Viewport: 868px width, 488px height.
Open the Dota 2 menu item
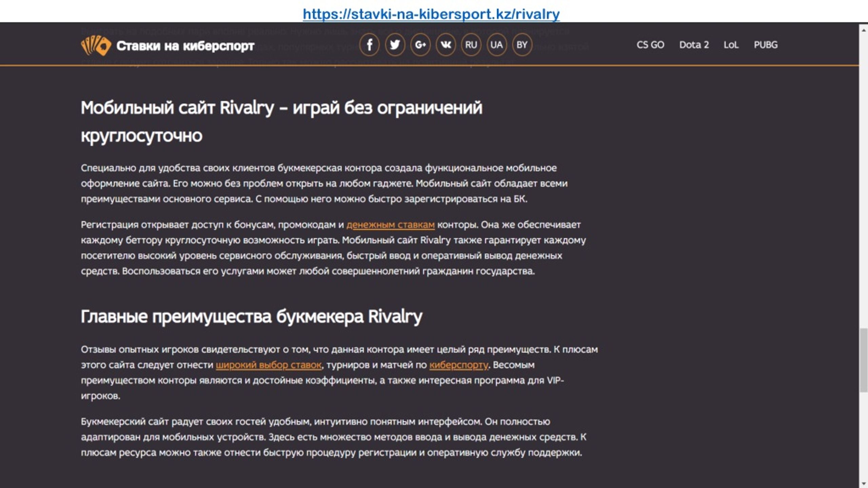(x=694, y=45)
